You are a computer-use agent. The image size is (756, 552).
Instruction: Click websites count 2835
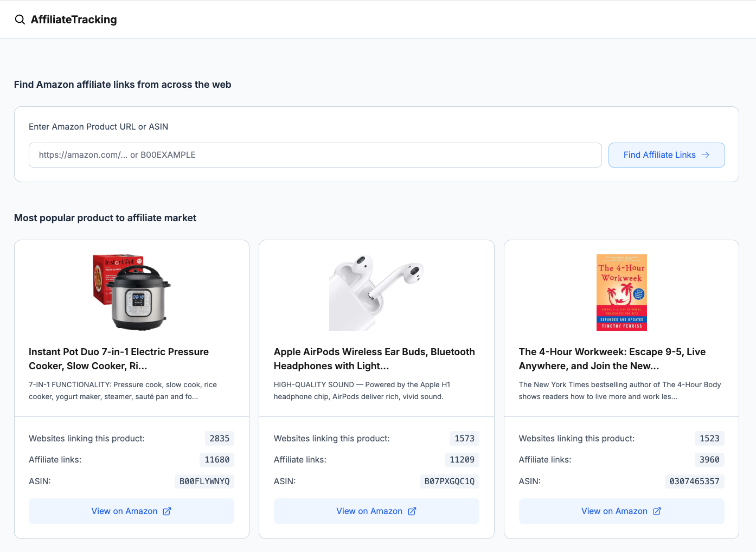point(220,439)
